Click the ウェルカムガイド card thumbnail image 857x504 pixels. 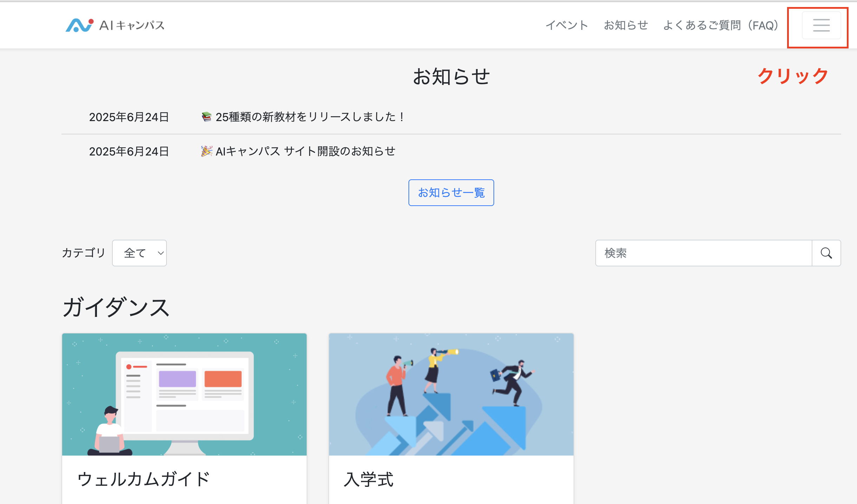(184, 394)
